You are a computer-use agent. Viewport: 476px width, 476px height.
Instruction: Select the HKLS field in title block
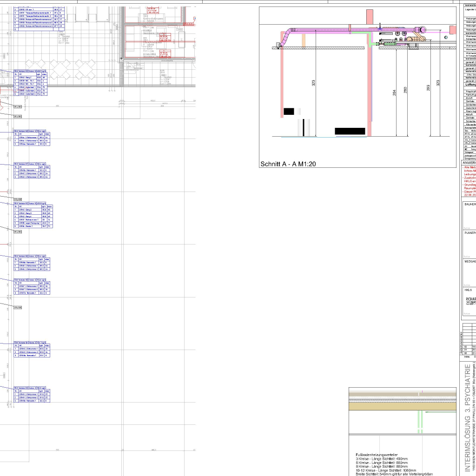[469, 290]
